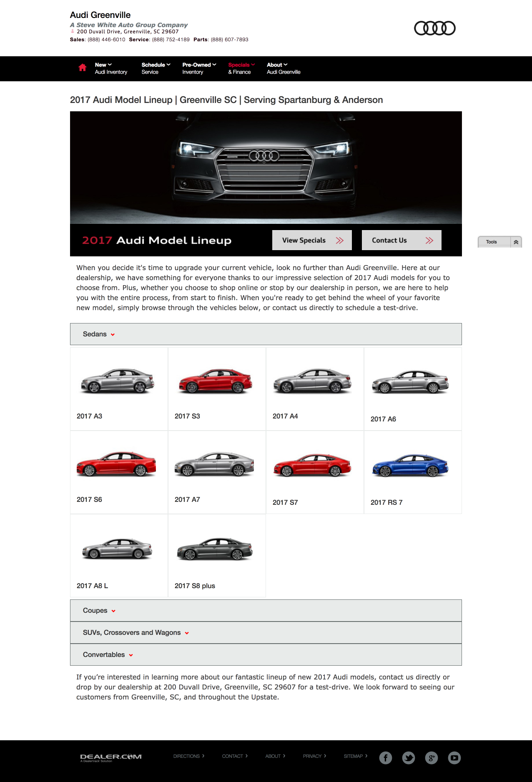Click the Sales phone number (888) 446-6010
Viewport: 532px width, 782px height.
(x=106, y=40)
